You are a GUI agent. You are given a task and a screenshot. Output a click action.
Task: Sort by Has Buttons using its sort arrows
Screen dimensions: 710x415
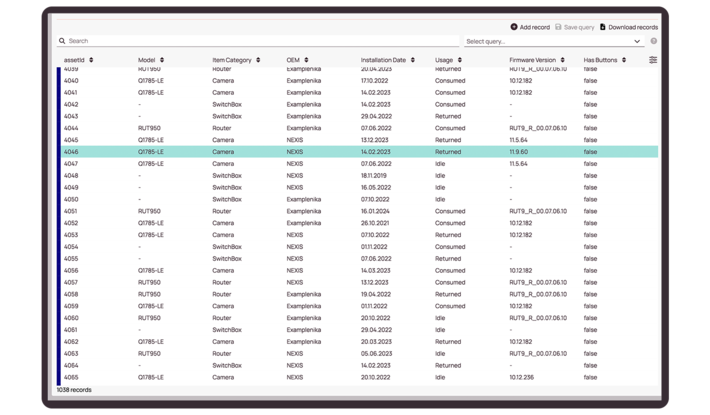pyautogui.click(x=624, y=60)
